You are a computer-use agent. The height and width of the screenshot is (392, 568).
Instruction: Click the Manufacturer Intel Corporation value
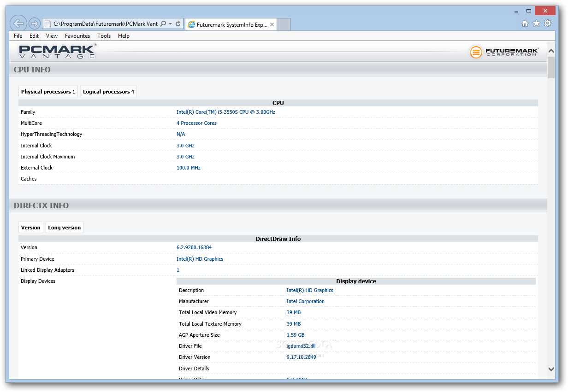click(305, 301)
